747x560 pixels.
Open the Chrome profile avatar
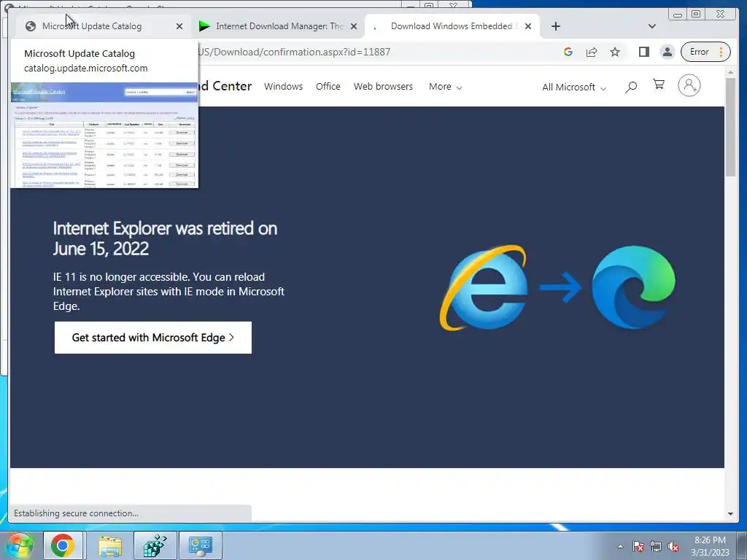coord(667,52)
